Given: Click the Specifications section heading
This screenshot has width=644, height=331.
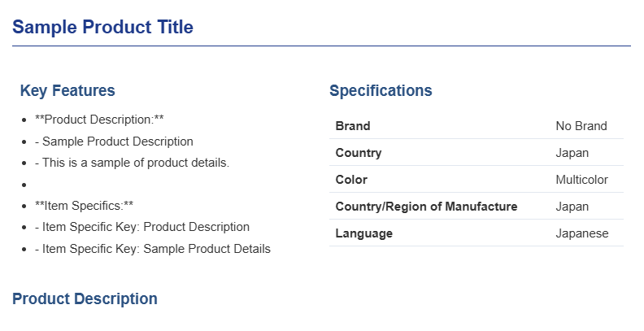Looking at the screenshot, I should pyautogui.click(x=381, y=90).
